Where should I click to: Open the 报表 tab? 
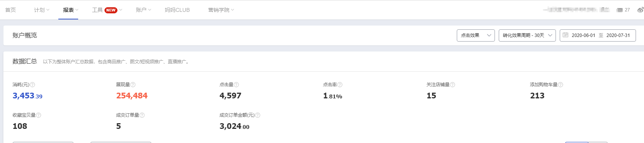(71, 10)
